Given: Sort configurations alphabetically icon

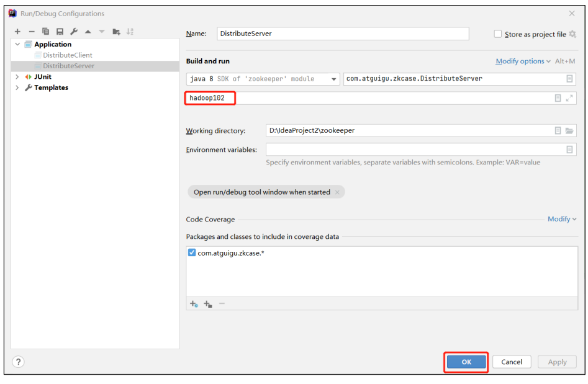Looking at the screenshot, I should click(130, 32).
